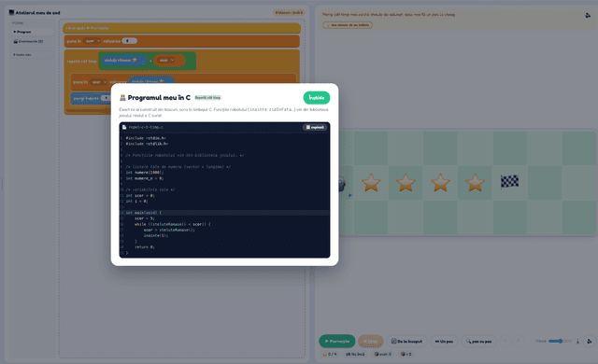Click the round icon button right of speed slider
Viewport: 598px width, 364px height.
click(x=590, y=342)
